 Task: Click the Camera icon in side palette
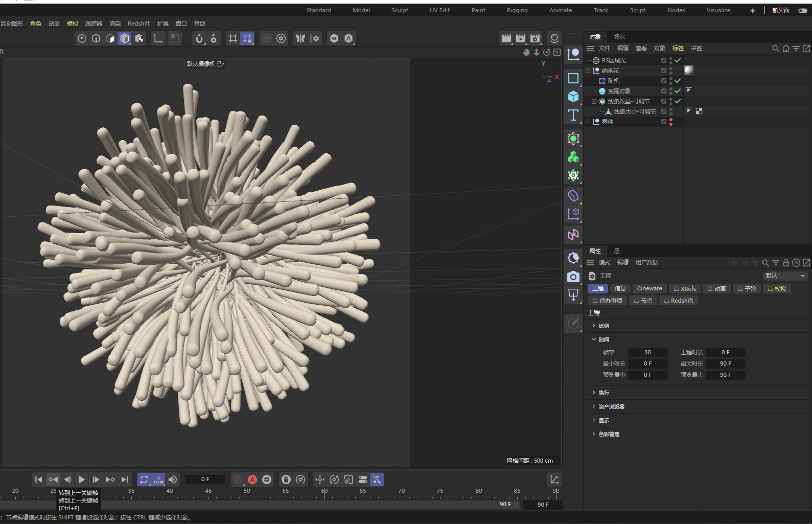573,277
